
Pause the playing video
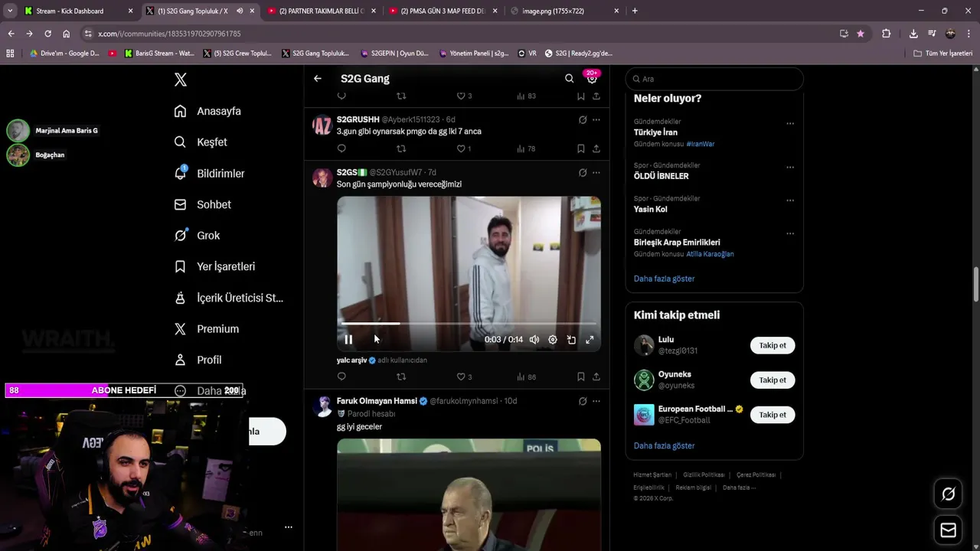click(348, 340)
